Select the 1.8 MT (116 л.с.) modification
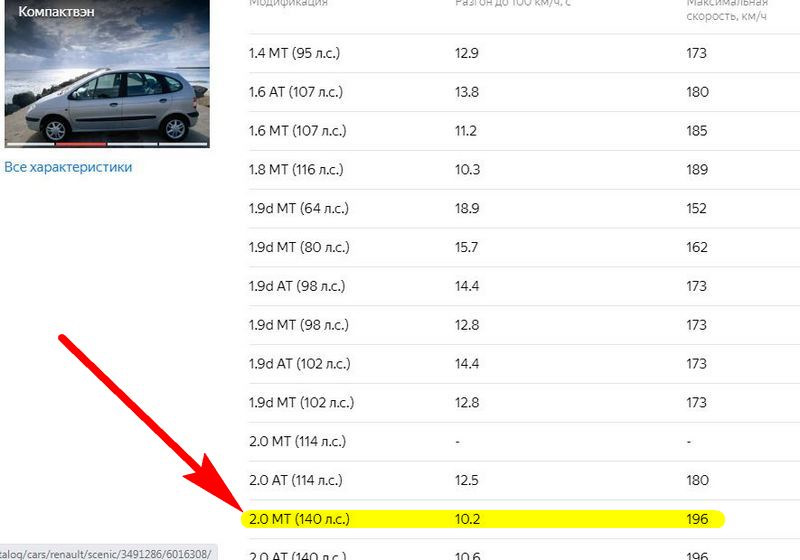This screenshot has height=560, width=800. [296, 169]
